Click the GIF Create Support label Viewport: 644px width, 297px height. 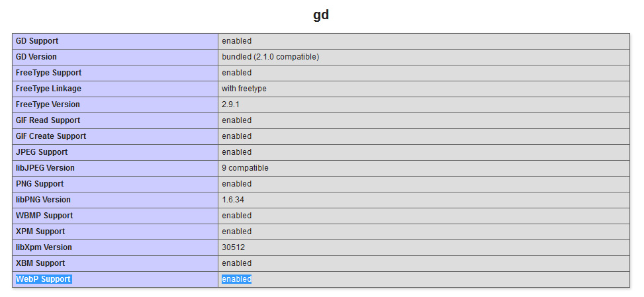(x=51, y=136)
